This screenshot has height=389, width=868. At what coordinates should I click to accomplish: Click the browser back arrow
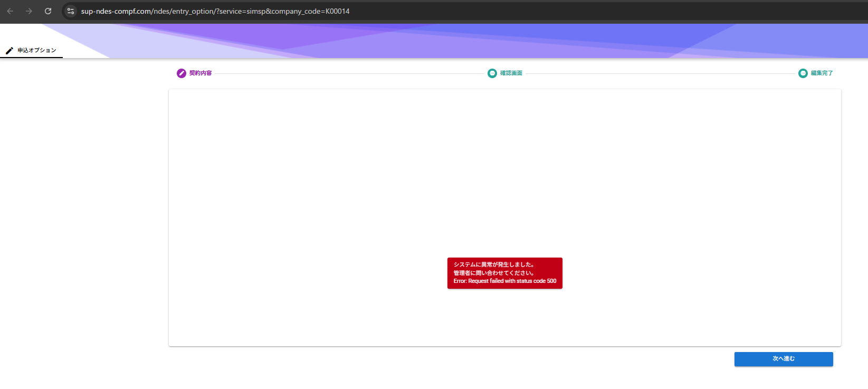click(10, 11)
